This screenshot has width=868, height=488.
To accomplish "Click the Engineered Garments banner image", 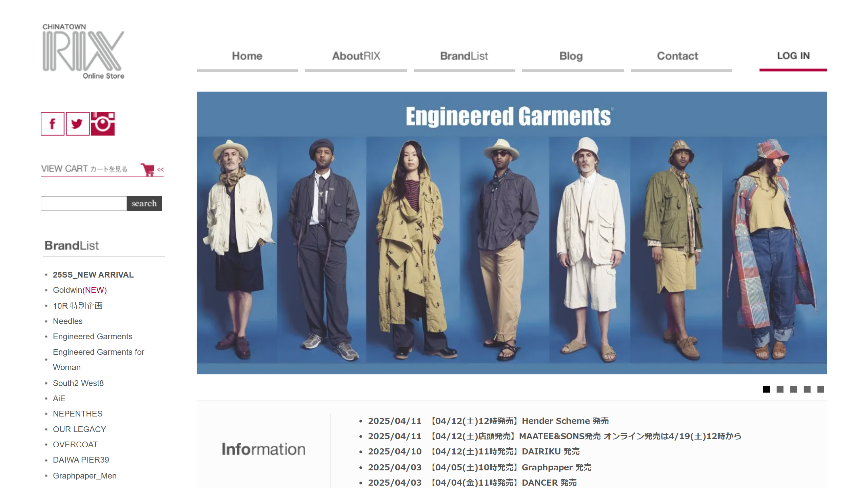I will 512,233.
